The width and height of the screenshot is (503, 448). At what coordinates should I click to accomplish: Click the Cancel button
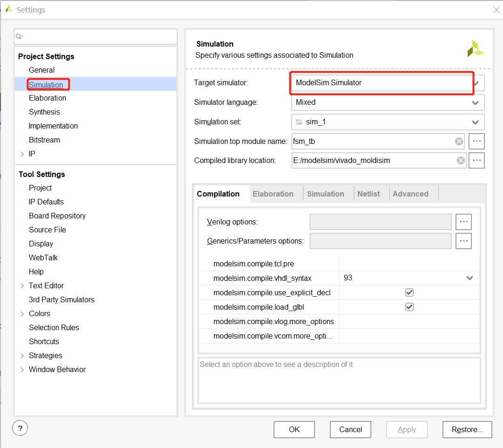pos(350,429)
